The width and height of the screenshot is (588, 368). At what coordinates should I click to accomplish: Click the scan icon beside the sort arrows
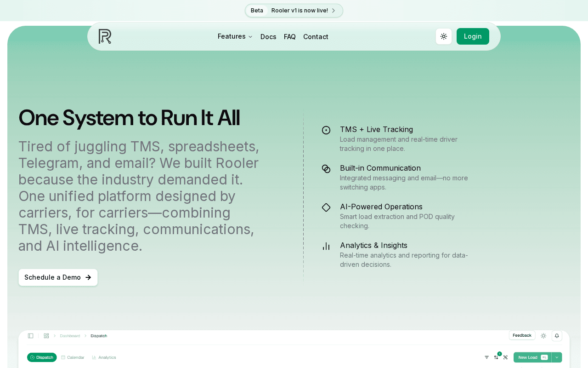[506, 357]
